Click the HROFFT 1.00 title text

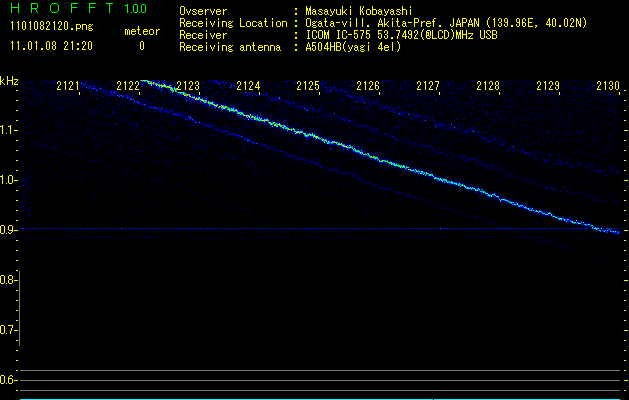point(79,8)
